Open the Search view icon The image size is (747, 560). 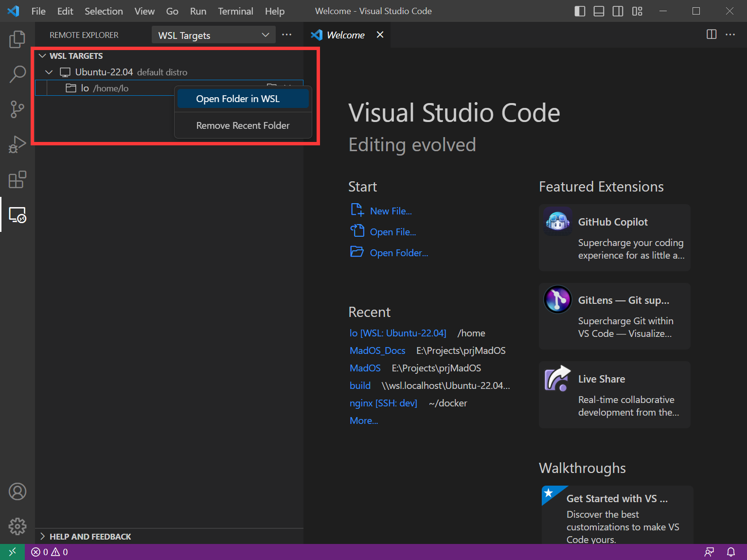(x=18, y=74)
